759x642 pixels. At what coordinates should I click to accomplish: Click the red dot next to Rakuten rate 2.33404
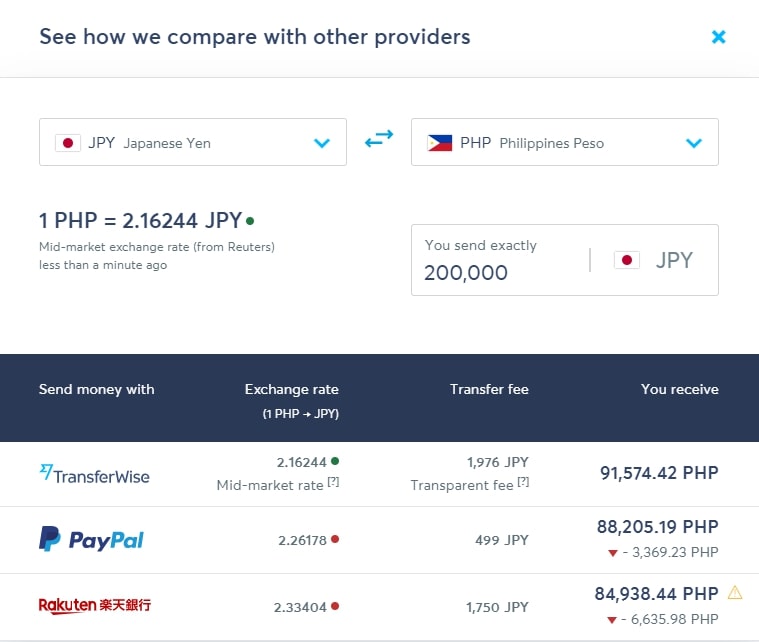coord(335,606)
